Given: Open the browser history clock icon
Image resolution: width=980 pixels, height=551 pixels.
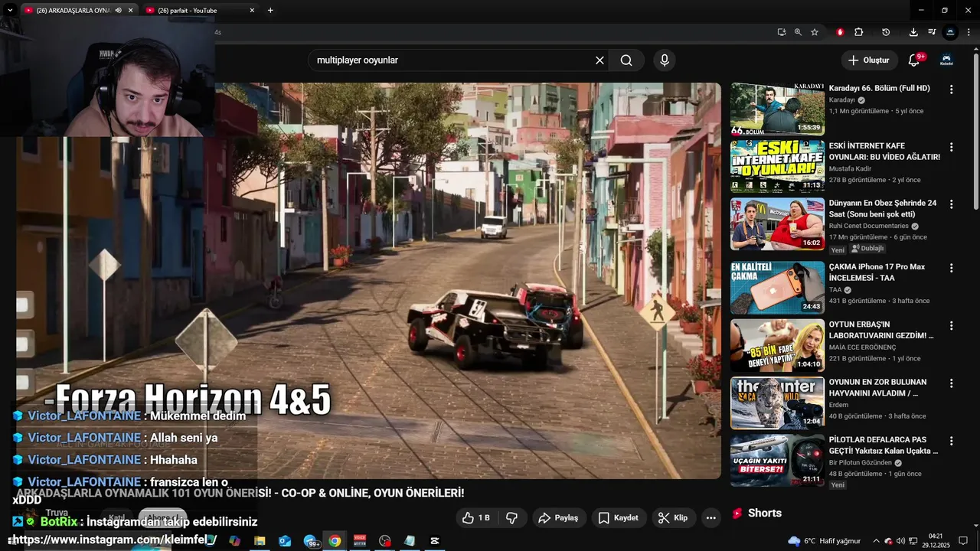Looking at the screenshot, I should pos(886,32).
